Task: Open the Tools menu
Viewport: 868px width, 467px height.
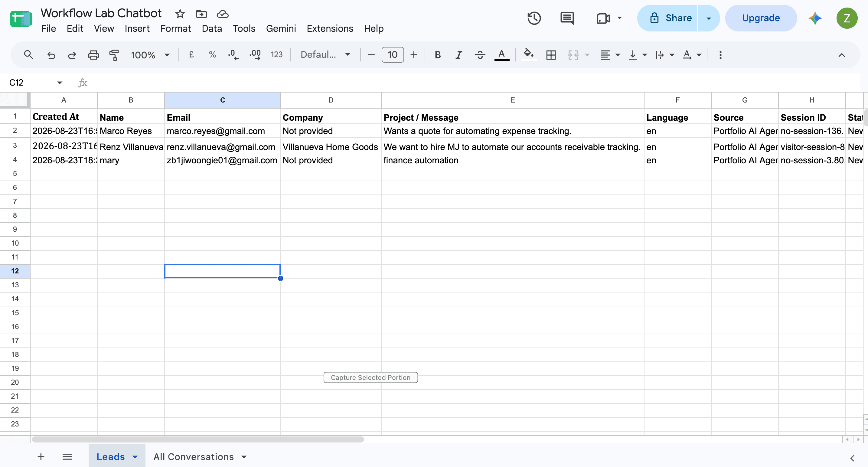Action: click(244, 29)
